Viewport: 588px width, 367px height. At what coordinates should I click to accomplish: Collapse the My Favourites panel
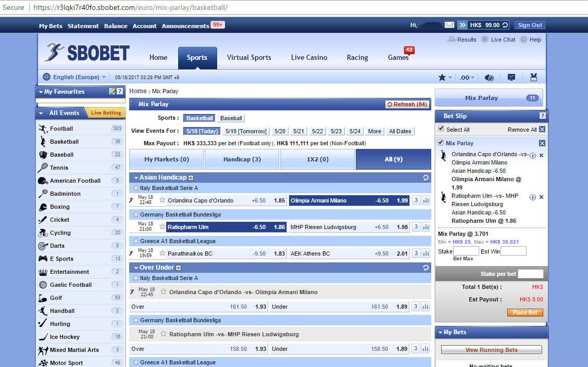(41, 92)
